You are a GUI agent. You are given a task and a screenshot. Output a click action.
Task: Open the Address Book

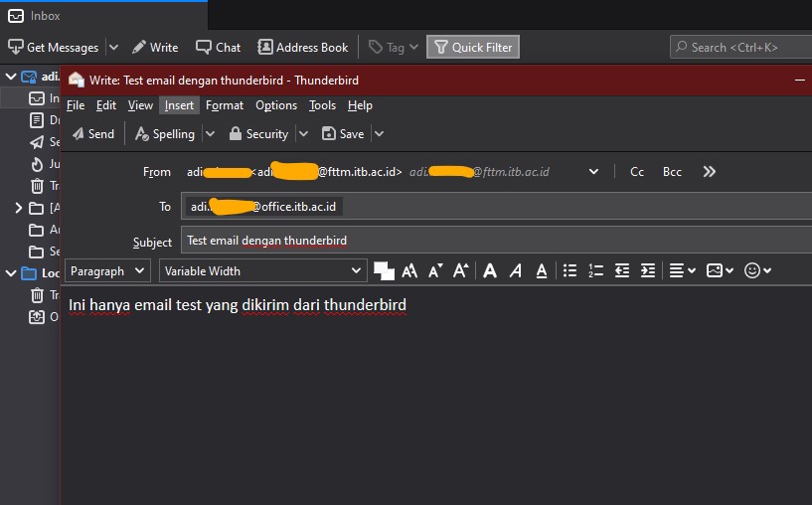[302, 47]
